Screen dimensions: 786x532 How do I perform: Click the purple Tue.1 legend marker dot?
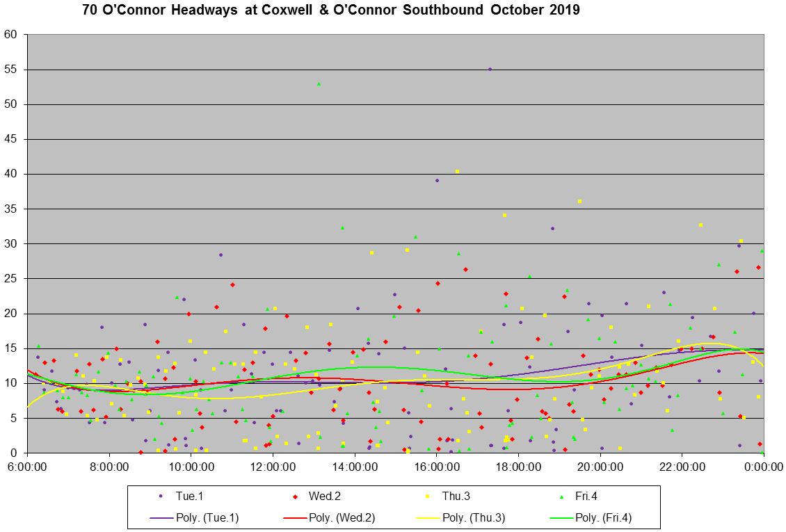pos(161,496)
